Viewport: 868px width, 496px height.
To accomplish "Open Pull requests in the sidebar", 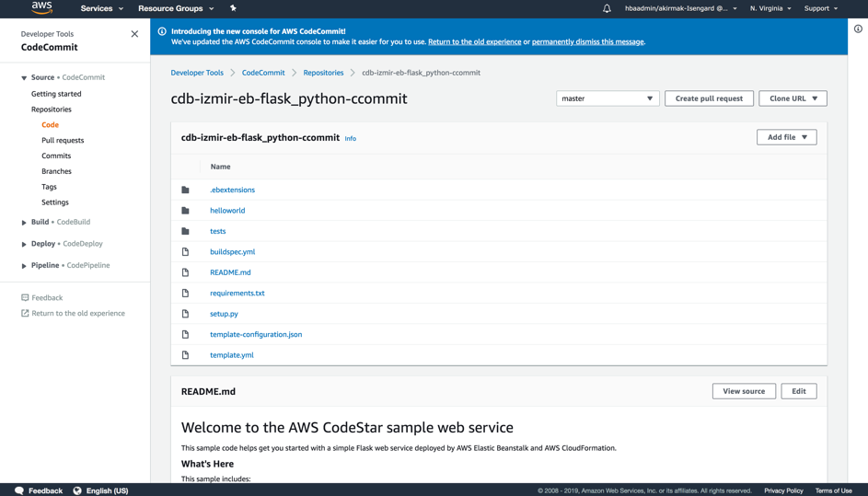I will tap(63, 141).
